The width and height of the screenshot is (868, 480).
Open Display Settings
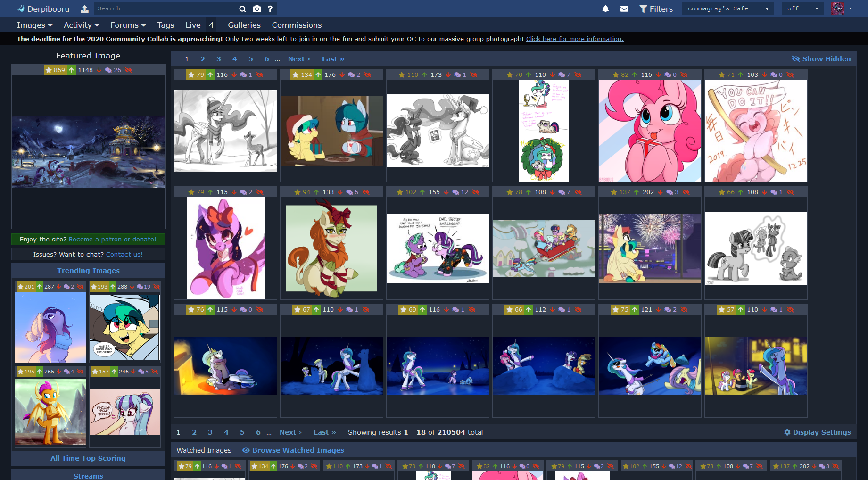coord(817,432)
